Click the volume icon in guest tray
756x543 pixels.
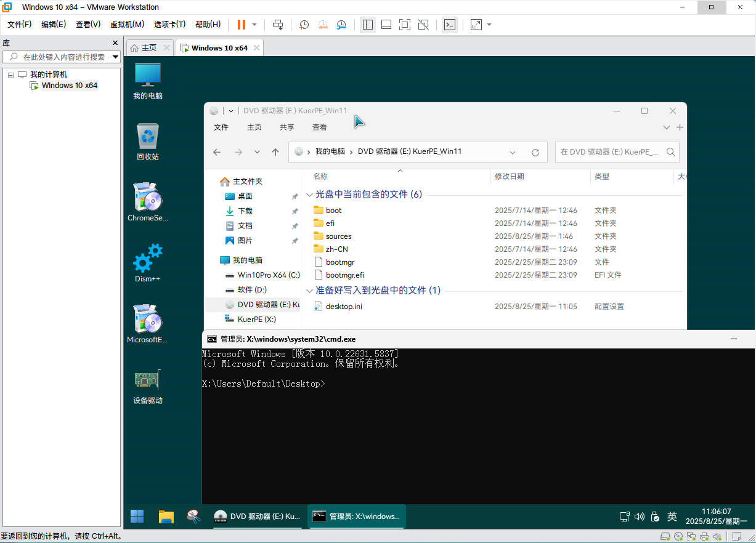coord(640,517)
